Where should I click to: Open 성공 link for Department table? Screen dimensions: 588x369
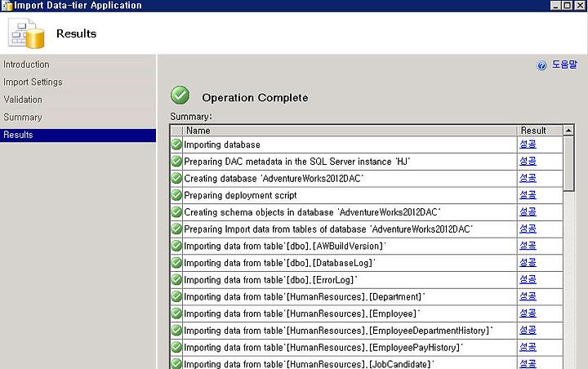tap(528, 296)
